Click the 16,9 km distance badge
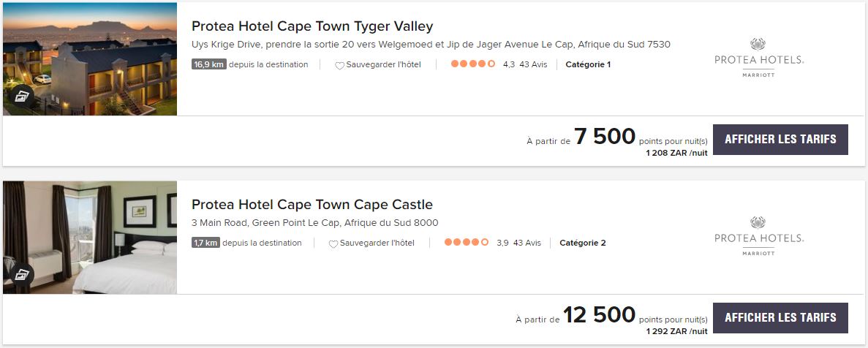 click(208, 64)
